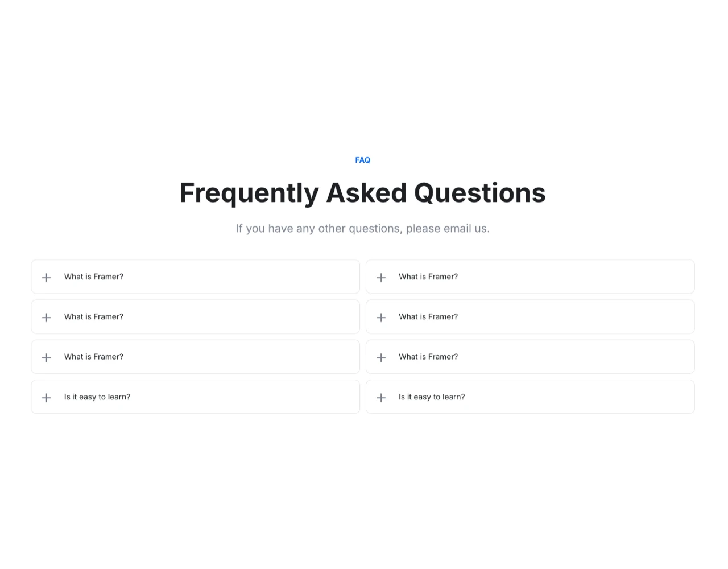Click the subtitle below the FAQ heading
This screenshot has height=569, width=728.
click(362, 228)
